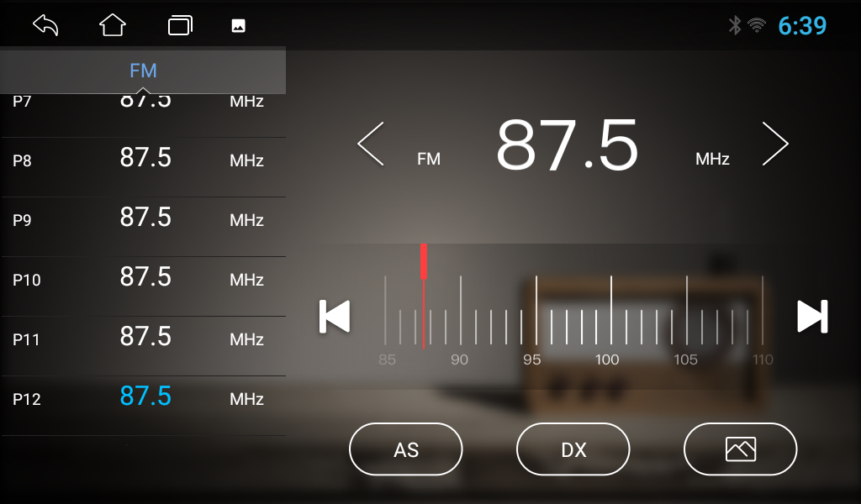Check the 6:39 clock
Viewport: 861px width, 504px height.
click(802, 26)
